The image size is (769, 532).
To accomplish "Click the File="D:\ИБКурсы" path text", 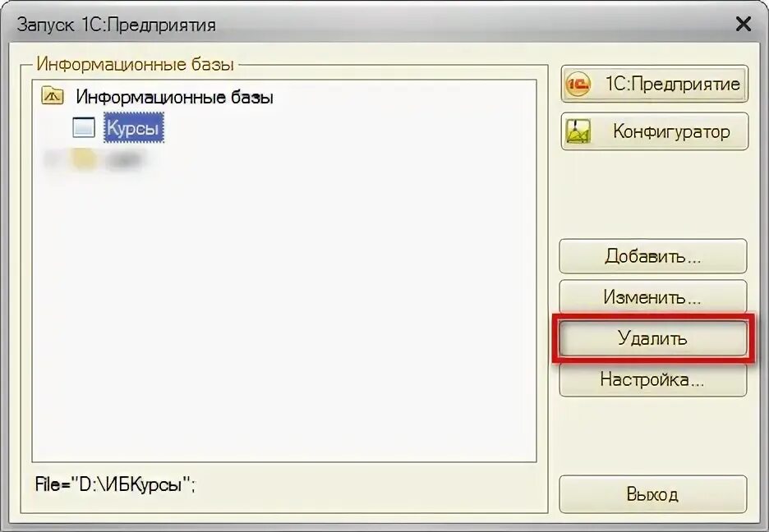I will pos(115,484).
